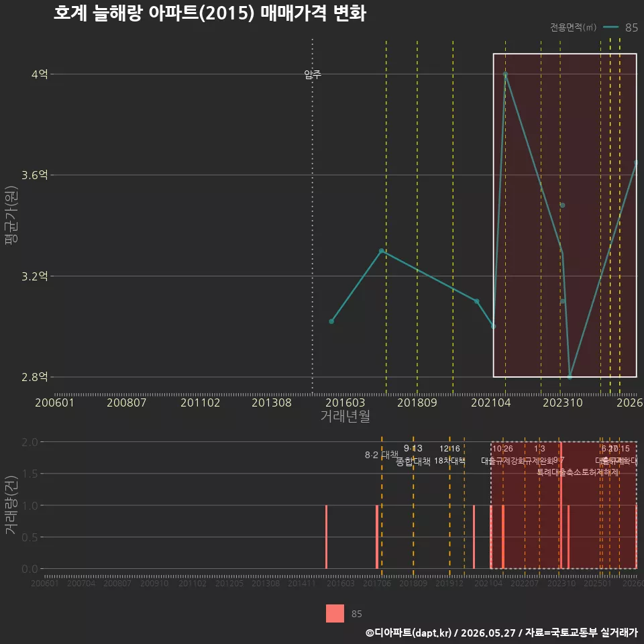This screenshot has width=644, height=644.
Task: Click '200704' on the volume chart x-axis
Action: click(x=81, y=583)
